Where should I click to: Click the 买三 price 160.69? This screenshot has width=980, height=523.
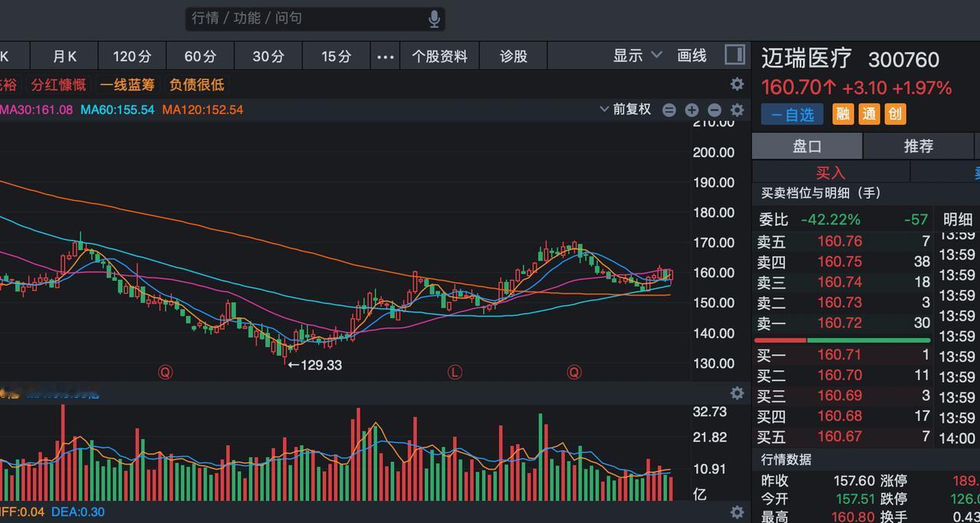click(x=840, y=396)
